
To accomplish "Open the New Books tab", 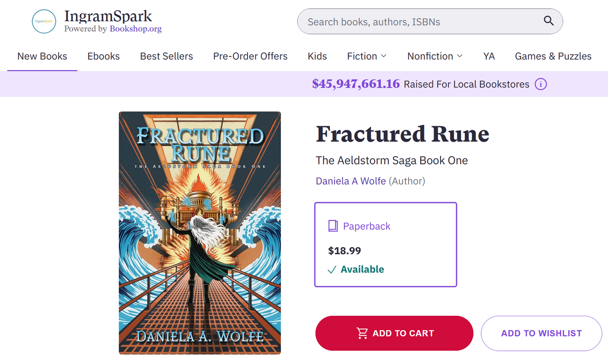I will [42, 56].
